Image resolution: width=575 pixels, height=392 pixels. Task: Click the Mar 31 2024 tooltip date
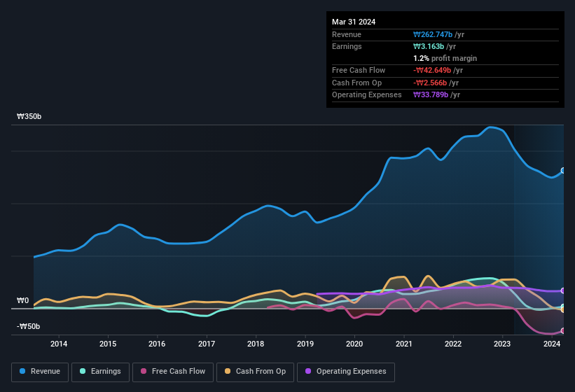[354, 22]
